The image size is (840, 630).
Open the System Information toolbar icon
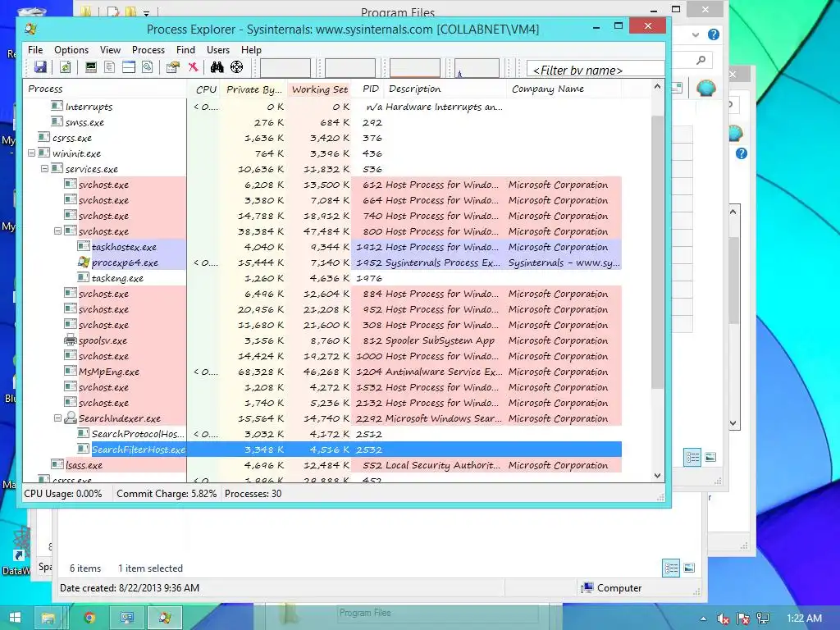[91, 67]
